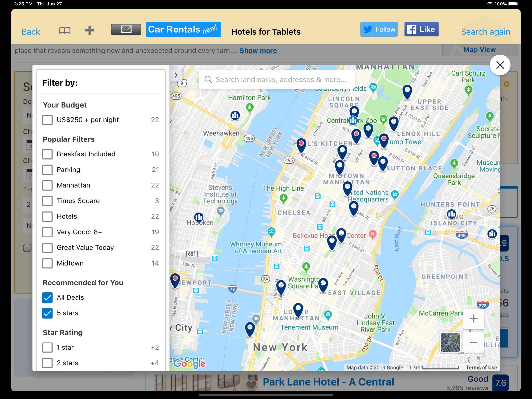This screenshot has width=532, height=399.
Task: Zoom out on the map
Action: 473,342
